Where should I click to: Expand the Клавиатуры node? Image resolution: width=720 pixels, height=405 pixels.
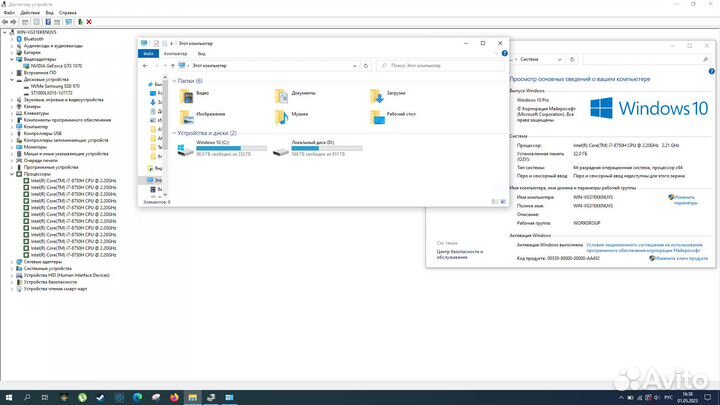point(12,113)
